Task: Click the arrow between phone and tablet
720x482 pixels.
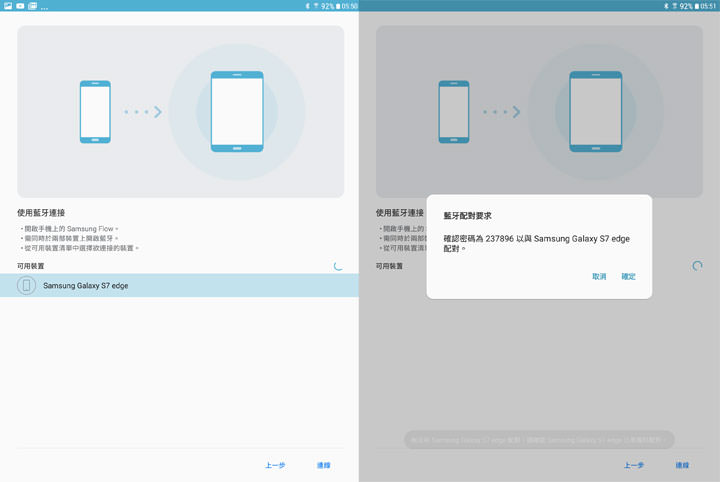Action: click(157, 112)
